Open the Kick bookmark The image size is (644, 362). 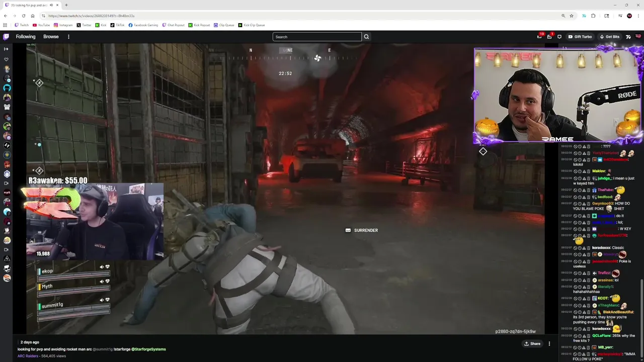101,25
